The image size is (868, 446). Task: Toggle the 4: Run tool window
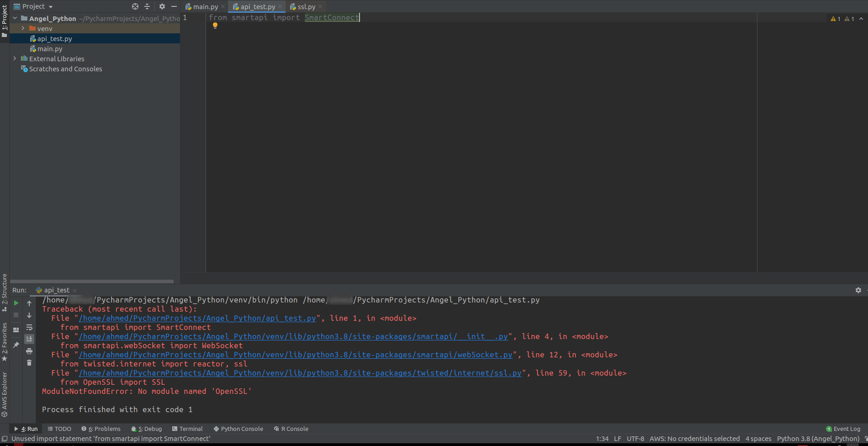[26, 429]
